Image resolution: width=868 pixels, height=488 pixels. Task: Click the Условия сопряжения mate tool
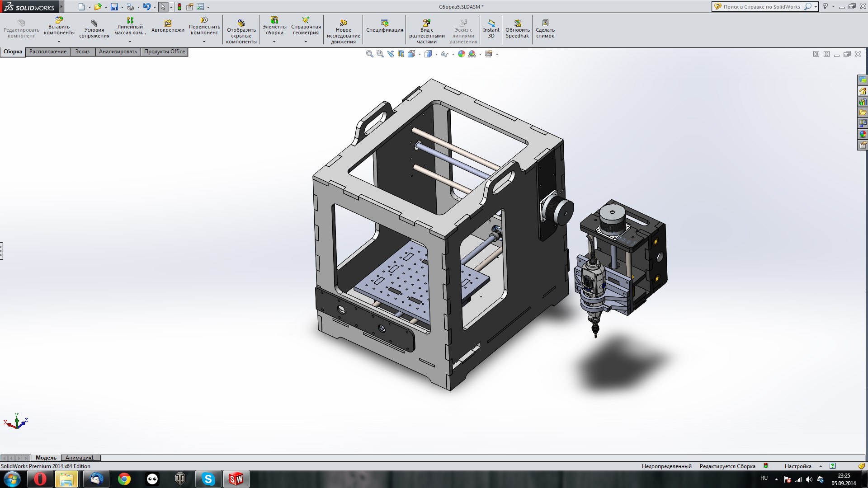coord(94,29)
